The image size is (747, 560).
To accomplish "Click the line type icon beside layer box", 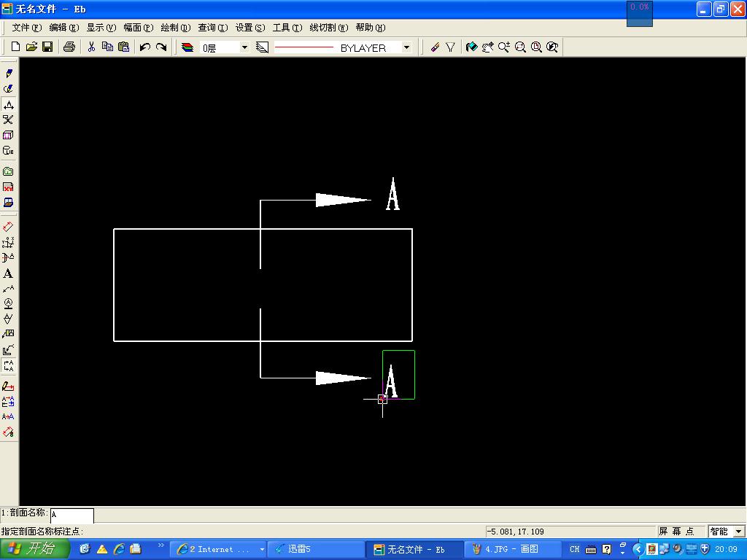I will click(262, 47).
